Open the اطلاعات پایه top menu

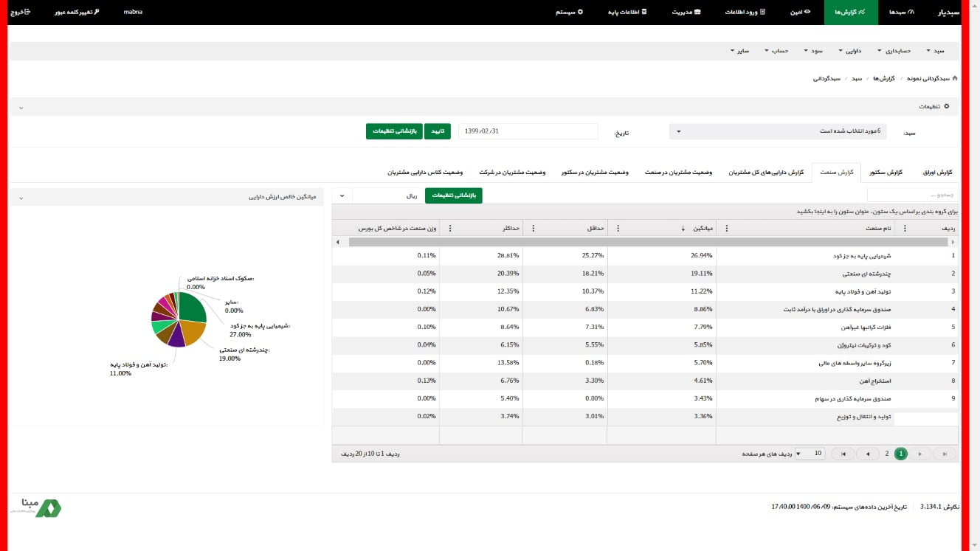[x=626, y=13]
